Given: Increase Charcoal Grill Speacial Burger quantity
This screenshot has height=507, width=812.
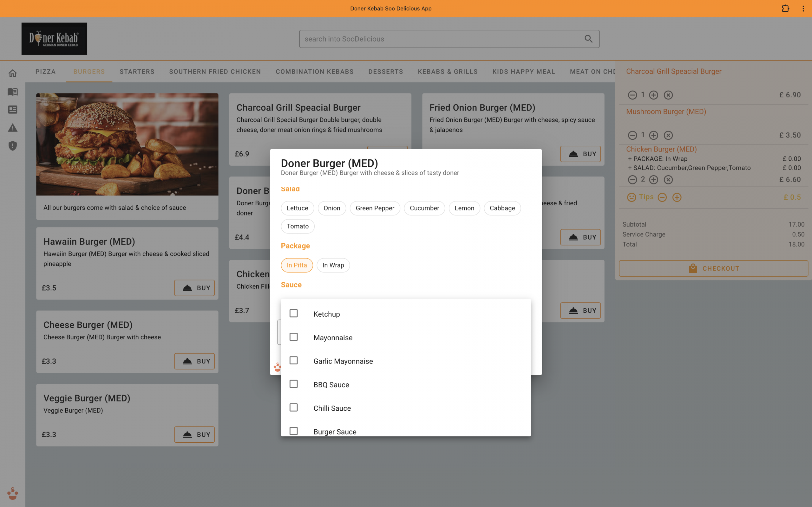Looking at the screenshot, I should coord(653,95).
